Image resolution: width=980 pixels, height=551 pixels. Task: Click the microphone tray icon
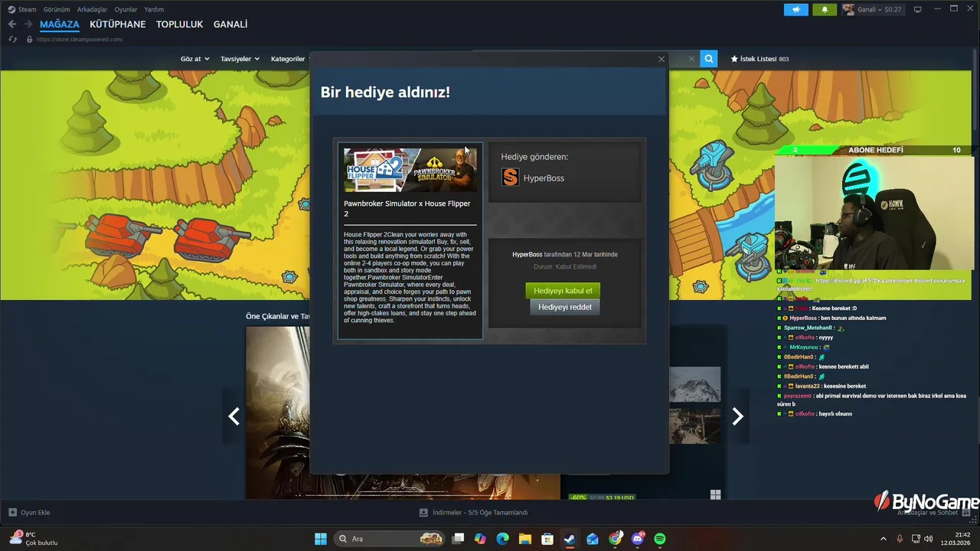[x=900, y=539]
